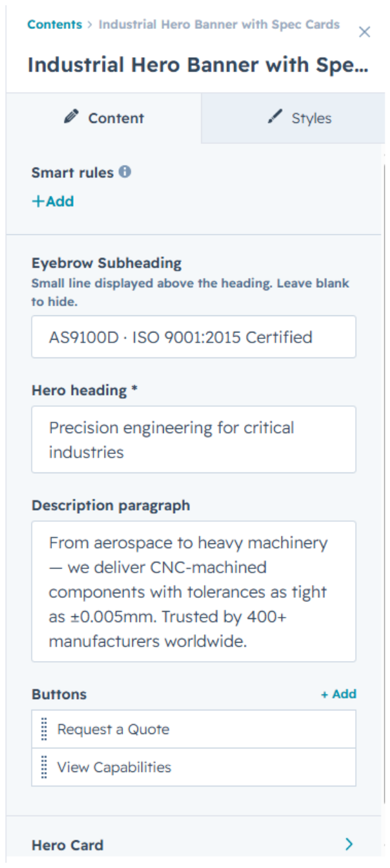Click drag handle beside View Capabilities
The width and height of the screenshot is (390, 868).
(x=44, y=767)
